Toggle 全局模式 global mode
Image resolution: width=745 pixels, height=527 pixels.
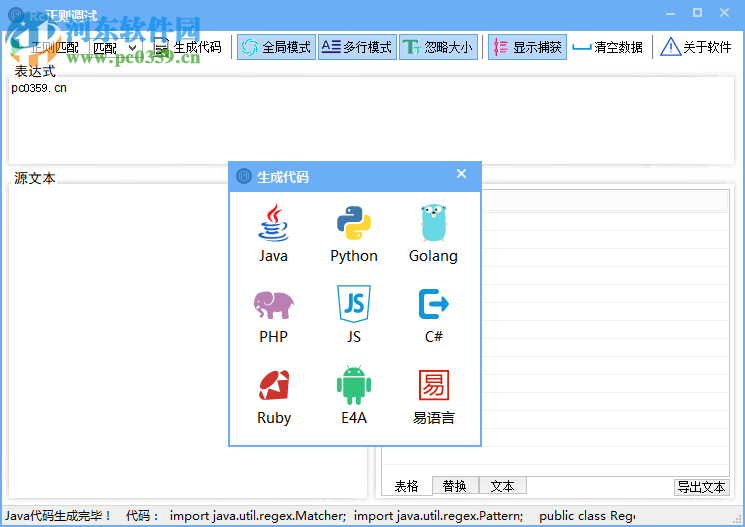coord(276,47)
